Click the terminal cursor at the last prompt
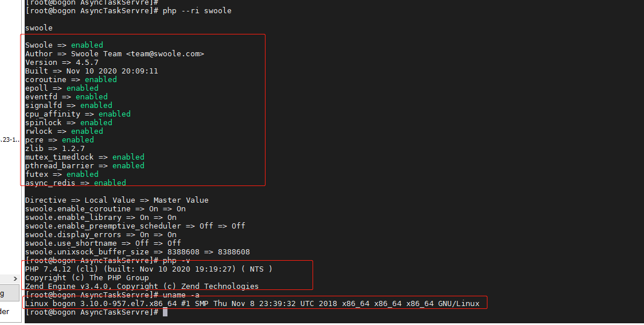The image size is (644, 325). (x=165, y=312)
